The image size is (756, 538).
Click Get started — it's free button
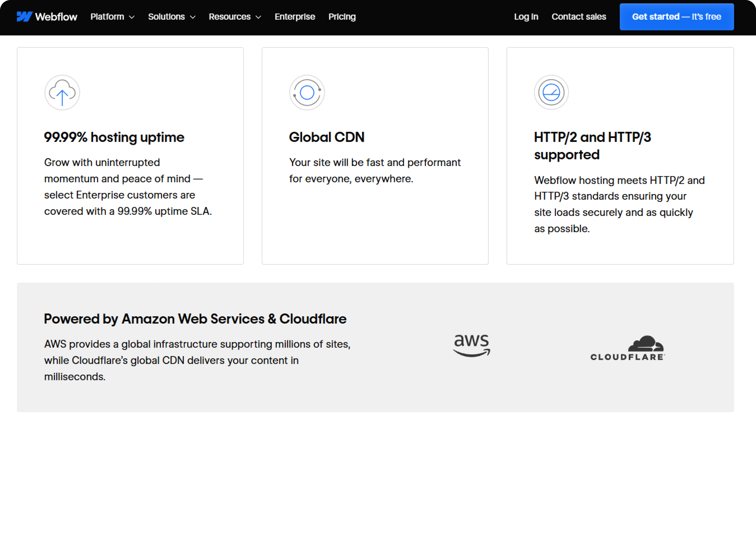pyautogui.click(x=677, y=17)
